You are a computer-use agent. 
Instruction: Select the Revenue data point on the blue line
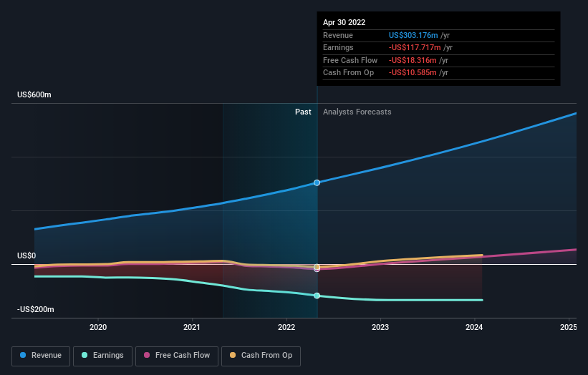[317, 182]
